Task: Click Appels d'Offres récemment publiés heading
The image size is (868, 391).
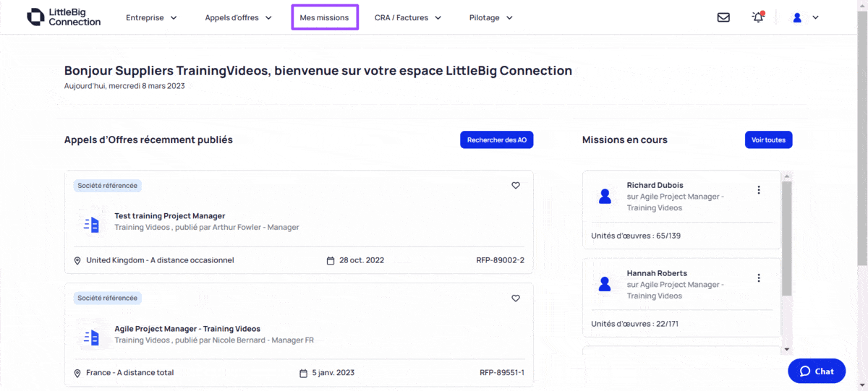Action: point(148,140)
